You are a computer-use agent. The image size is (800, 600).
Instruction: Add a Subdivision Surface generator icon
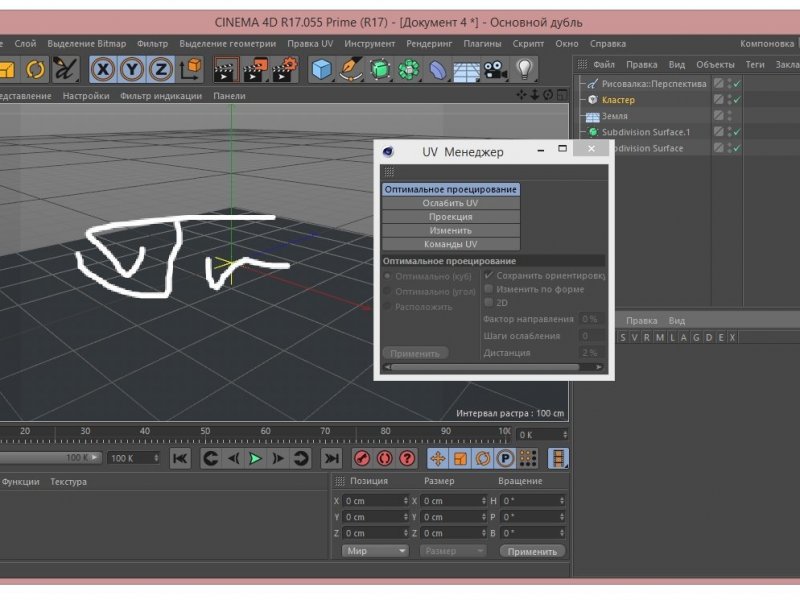[380, 69]
